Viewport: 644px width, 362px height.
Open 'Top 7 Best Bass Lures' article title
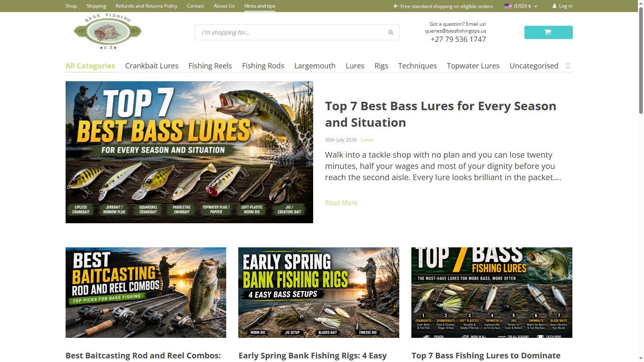(441, 114)
